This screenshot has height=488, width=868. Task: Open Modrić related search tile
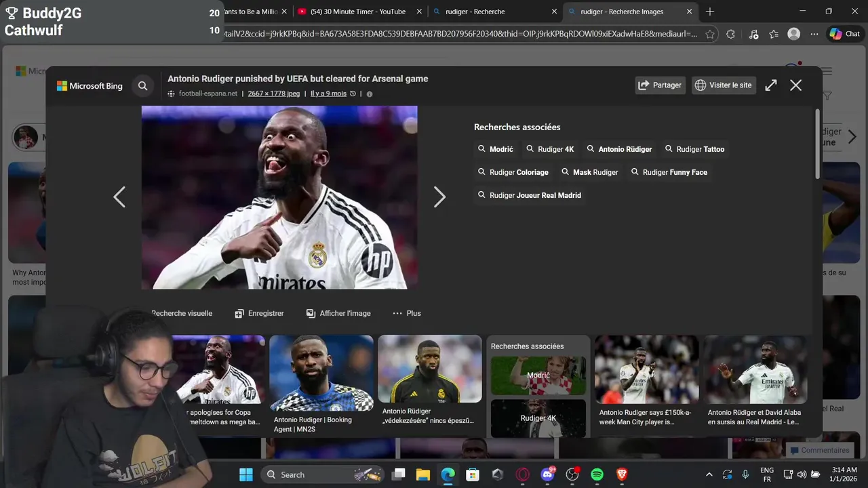(538, 375)
